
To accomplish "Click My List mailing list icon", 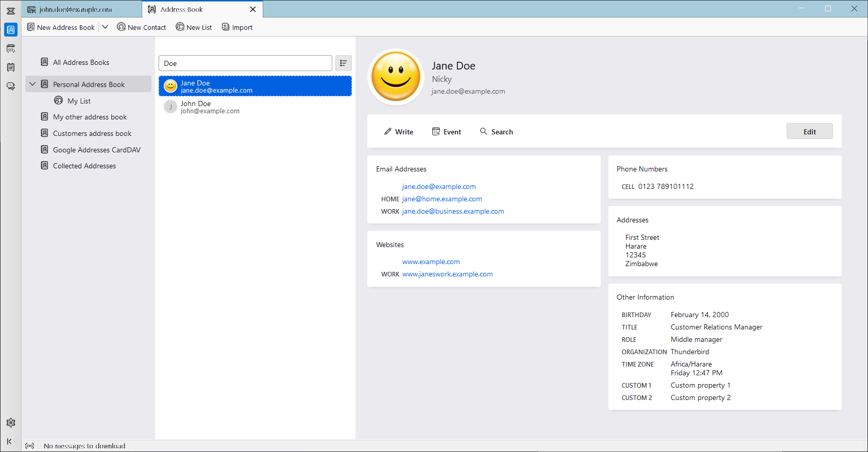I will coord(59,100).
